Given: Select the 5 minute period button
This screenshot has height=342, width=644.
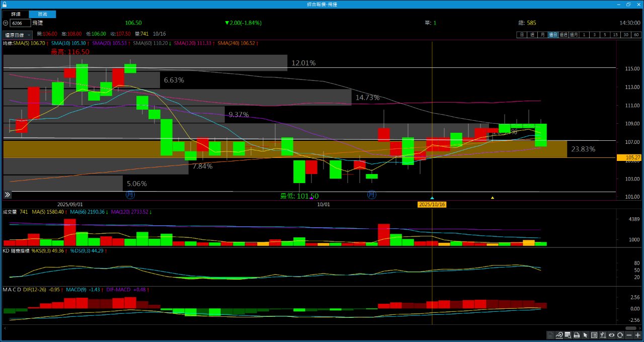Looking at the screenshot, I should (605, 35).
